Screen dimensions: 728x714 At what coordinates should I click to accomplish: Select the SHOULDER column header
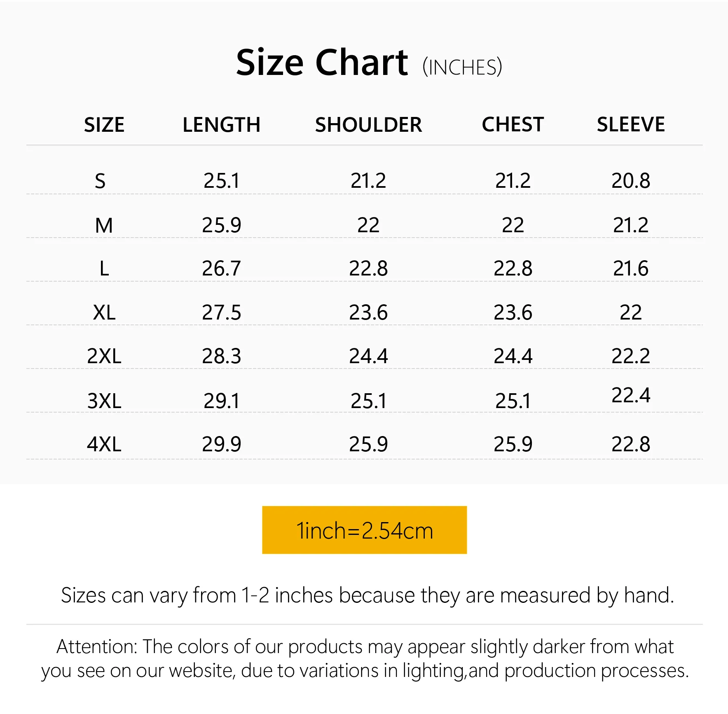368,125
